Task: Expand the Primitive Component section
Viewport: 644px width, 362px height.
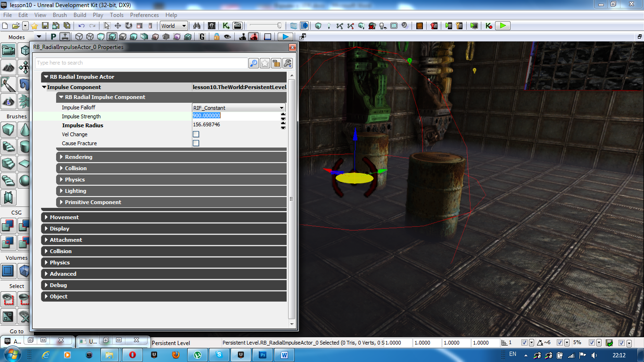Action: 171,202
